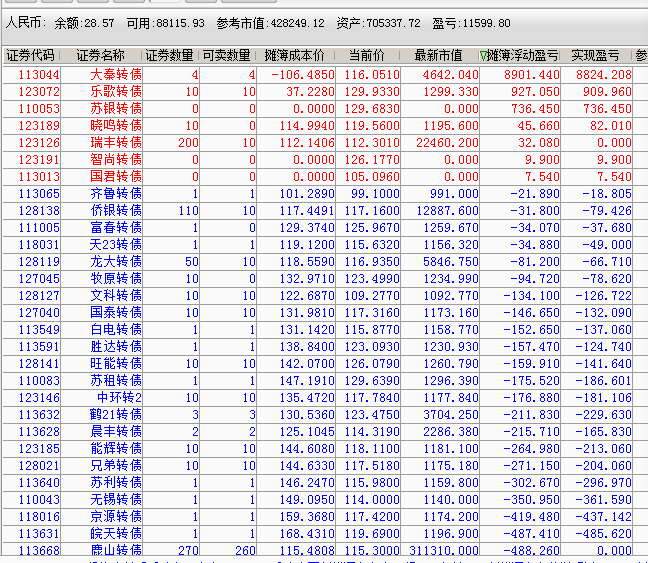
Task: Select the 苏租转债 row name
Action: (x=116, y=381)
